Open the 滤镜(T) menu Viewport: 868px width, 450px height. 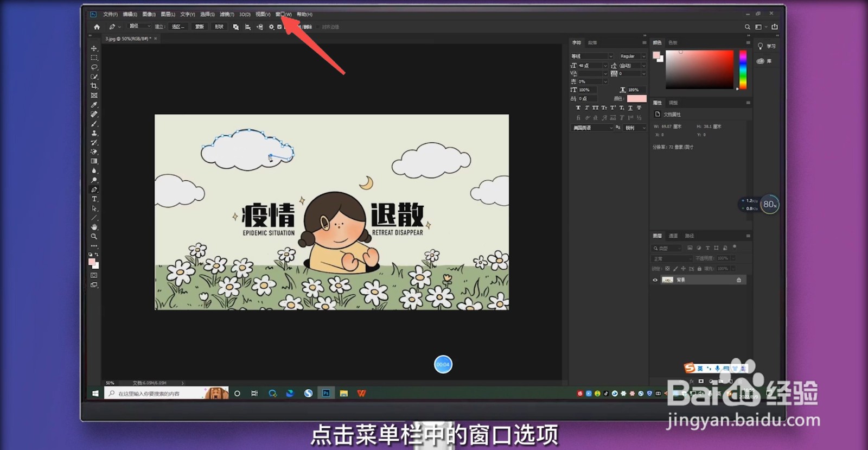tap(227, 14)
